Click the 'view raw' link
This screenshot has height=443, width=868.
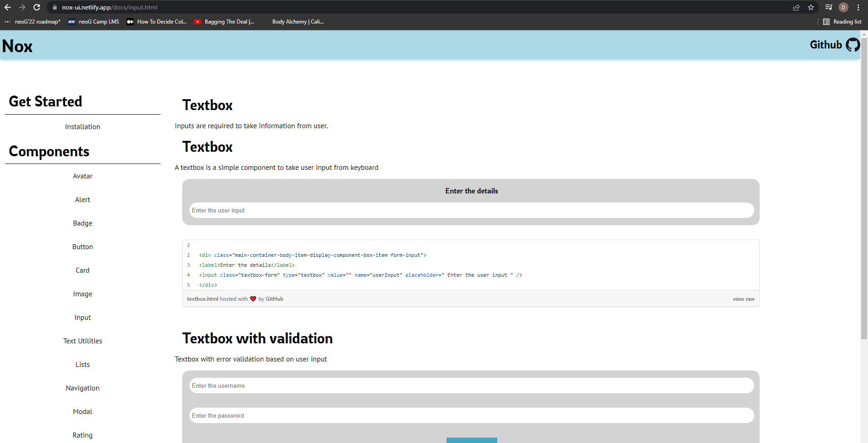pos(743,299)
